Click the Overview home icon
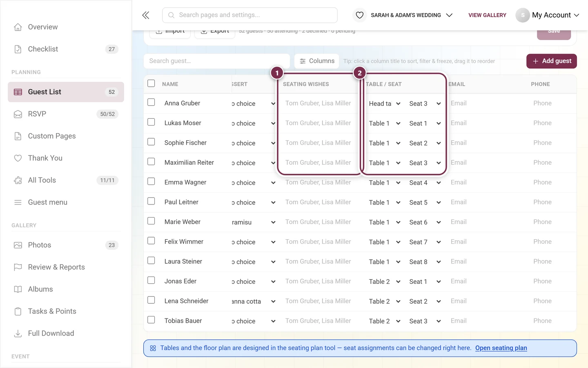The width and height of the screenshot is (588, 368). [18, 27]
